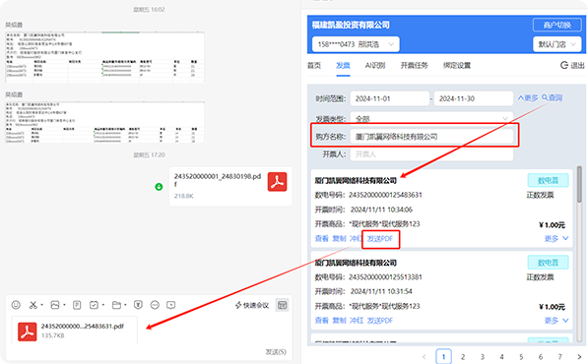Viewport: 588px width, 364px height.
Task: Open the 发票类型 dropdown showing 全部
Action: pyautogui.click(x=431, y=119)
